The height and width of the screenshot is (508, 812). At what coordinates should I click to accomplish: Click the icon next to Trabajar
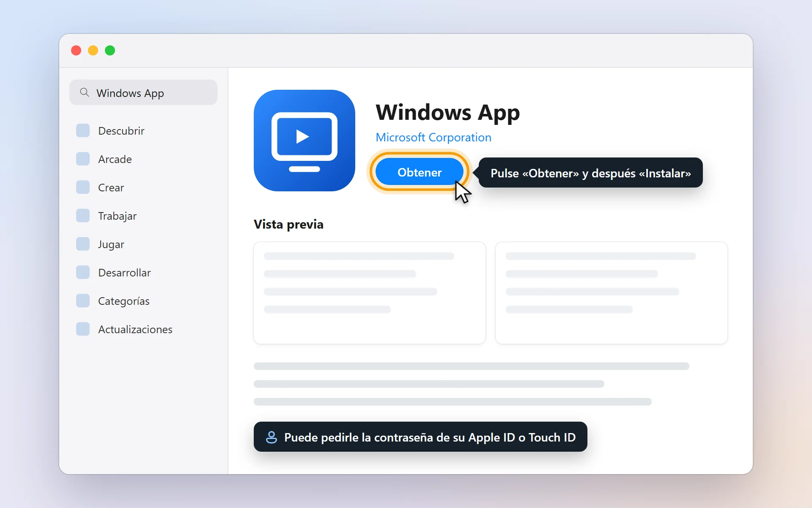point(83,215)
